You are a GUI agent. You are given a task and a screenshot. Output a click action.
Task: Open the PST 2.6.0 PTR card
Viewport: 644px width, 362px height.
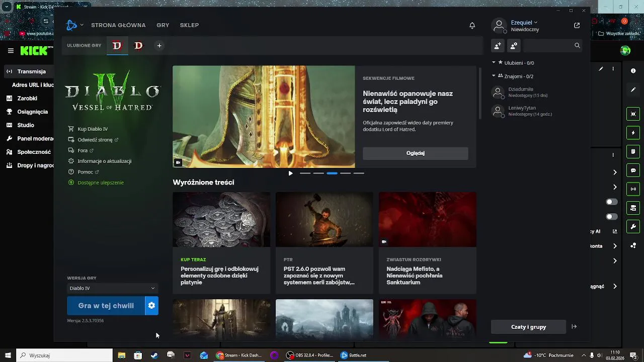325,243
